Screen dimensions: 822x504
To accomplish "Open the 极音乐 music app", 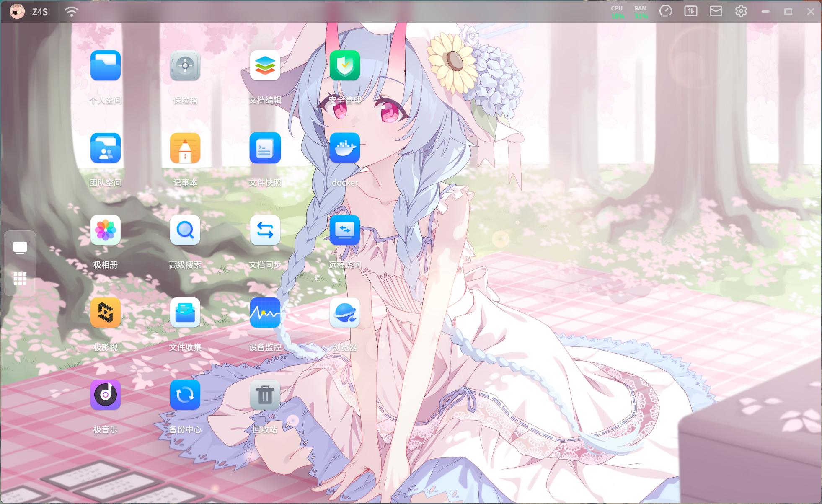I will [106, 395].
